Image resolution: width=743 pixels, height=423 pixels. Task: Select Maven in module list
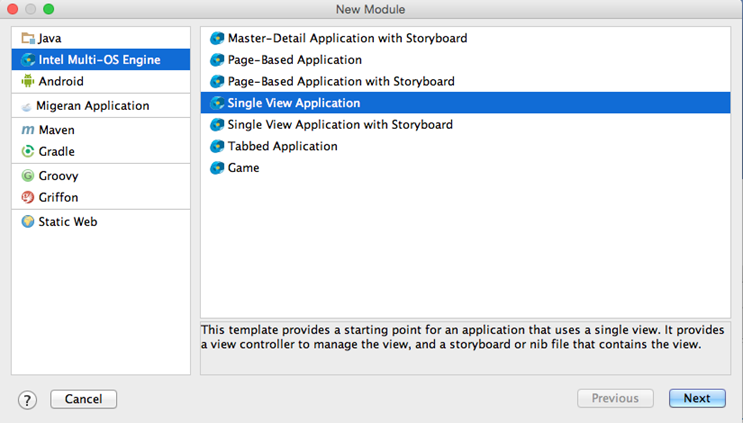point(101,130)
